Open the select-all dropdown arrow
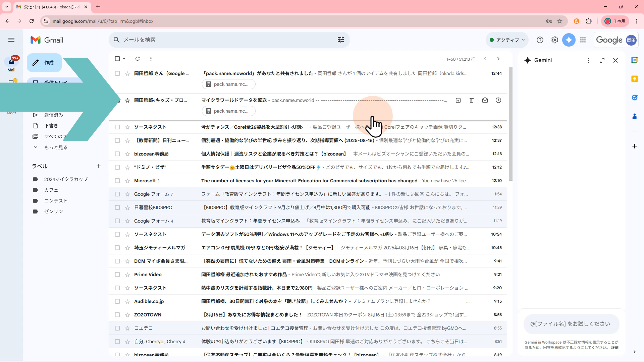The image size is (644, 362). [x=124, y=59]
